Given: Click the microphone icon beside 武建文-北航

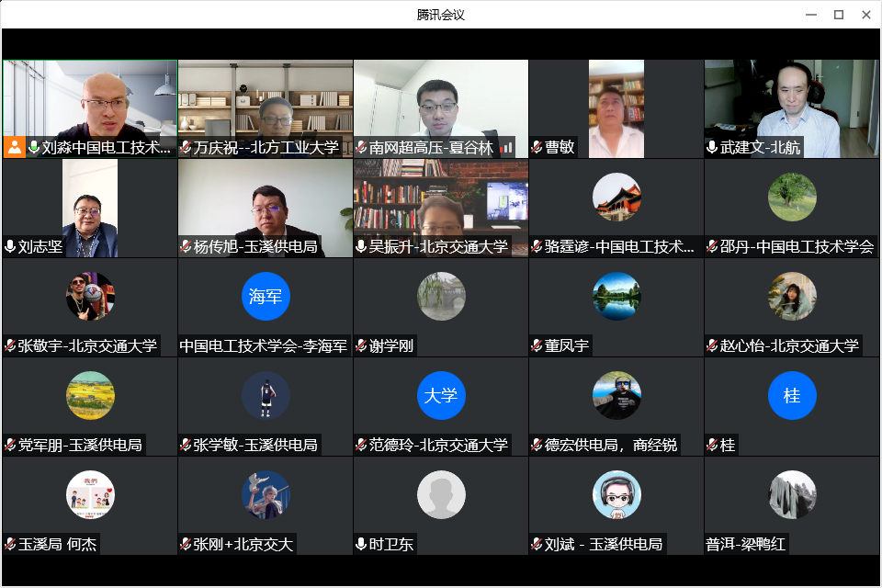Looking at the screenshot, I should click(x=712, y=147).
